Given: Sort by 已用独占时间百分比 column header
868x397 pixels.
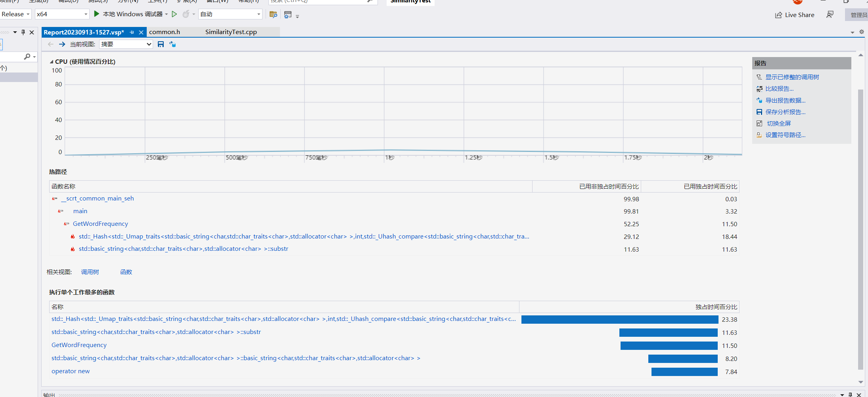Looking at the screenshot, I should (690, 186).
